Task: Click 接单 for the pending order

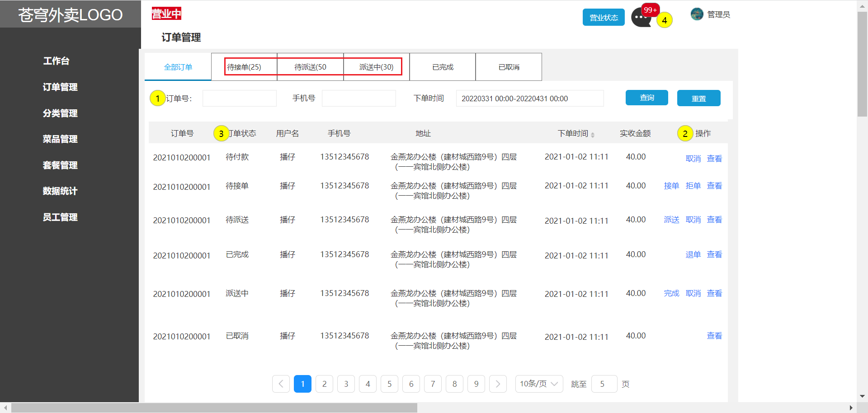Action: tap(671, 186)
